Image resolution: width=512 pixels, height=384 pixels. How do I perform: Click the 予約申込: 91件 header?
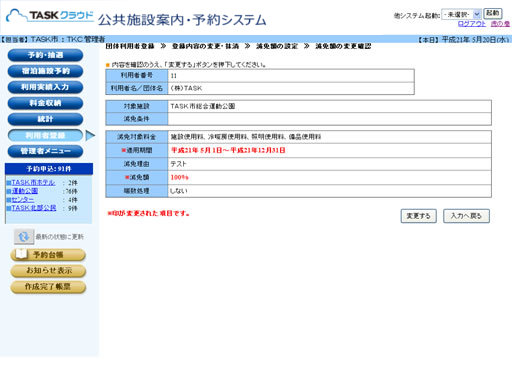pyautogui.click(x=49, y=169)
